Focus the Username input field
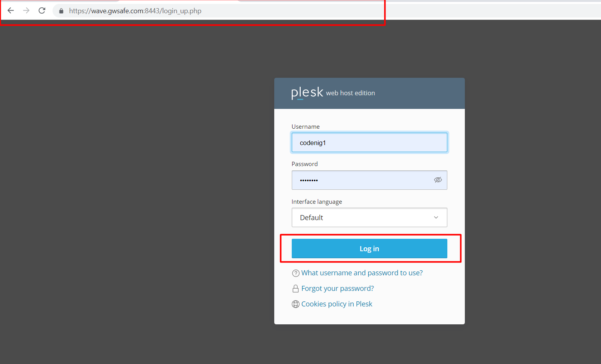Image resolution: width=601 pixels, height=364 pixels. [x=370, y=142]
